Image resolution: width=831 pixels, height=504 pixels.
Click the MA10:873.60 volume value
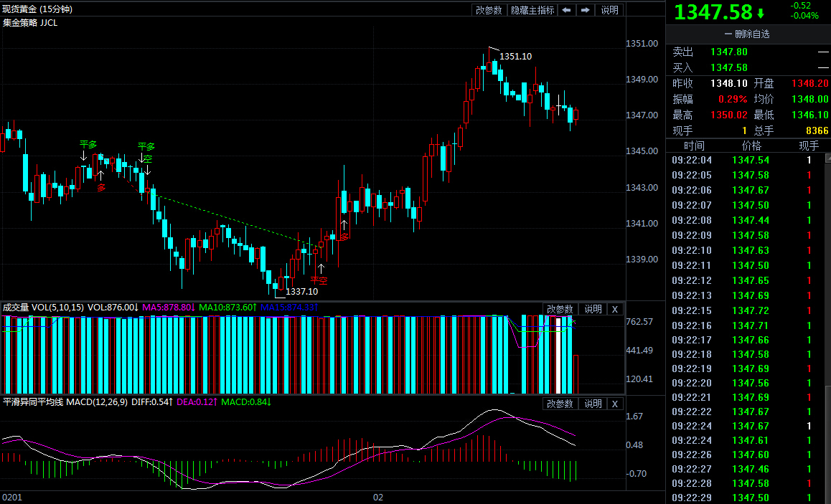(228, 307)
